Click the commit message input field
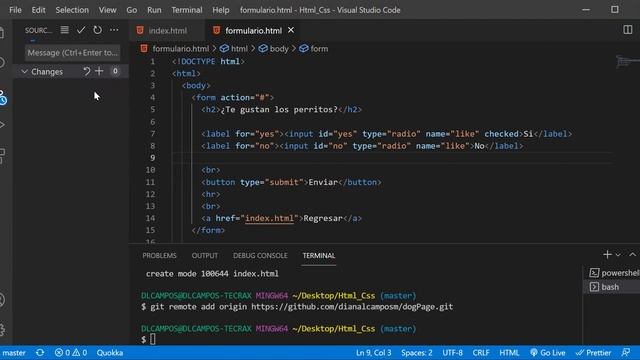This screenshot has height=360, width=640. (x=73, y=53)
